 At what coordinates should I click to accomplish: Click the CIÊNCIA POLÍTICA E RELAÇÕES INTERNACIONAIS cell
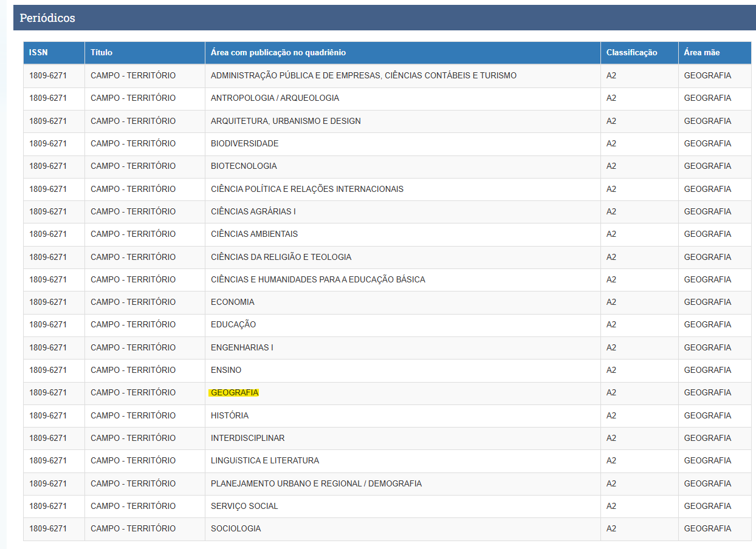coord(307,189)
